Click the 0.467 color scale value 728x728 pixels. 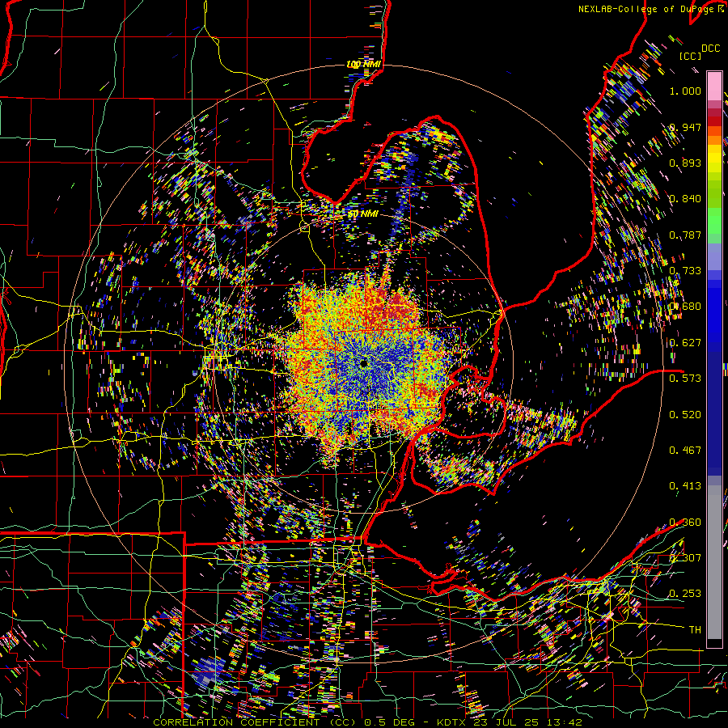click(x=685, y=451)
